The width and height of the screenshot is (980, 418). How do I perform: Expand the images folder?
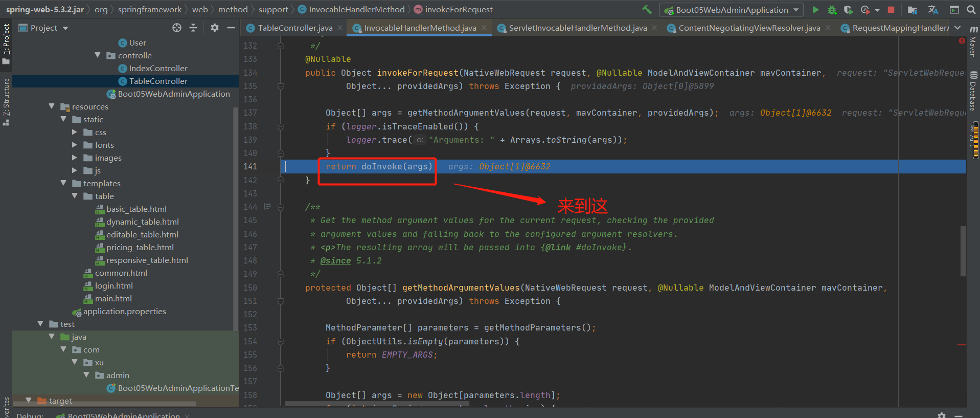click(75, 158)
